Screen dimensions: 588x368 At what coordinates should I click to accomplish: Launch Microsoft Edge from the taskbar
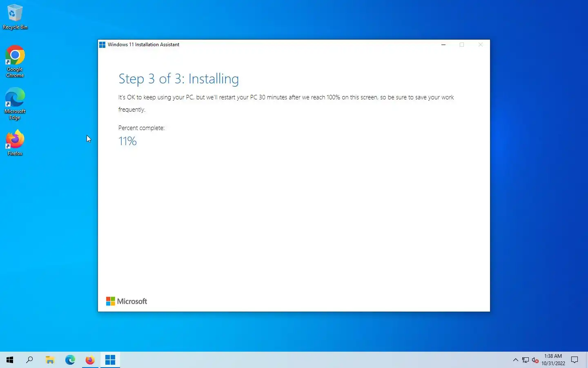tap(70, 360)
